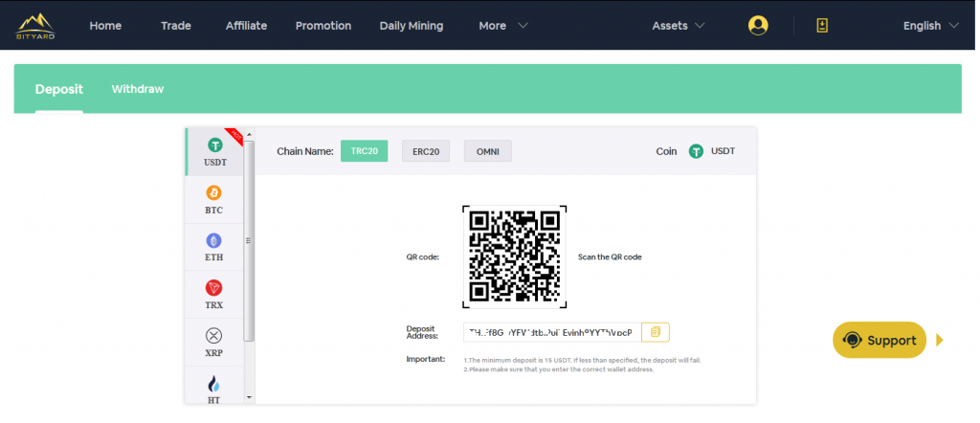Copy the deposit address
The image size is (980, 423).
coord(656,332)
